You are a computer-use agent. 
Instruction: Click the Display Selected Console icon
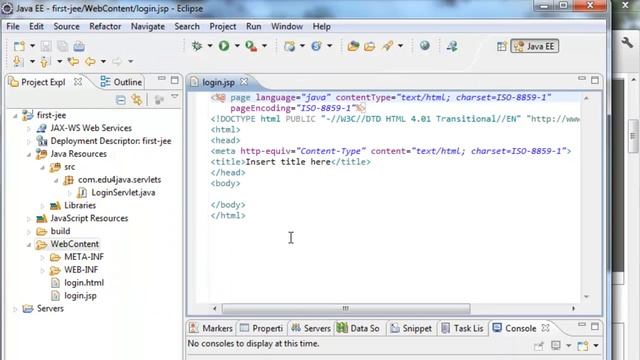point(556,346)
